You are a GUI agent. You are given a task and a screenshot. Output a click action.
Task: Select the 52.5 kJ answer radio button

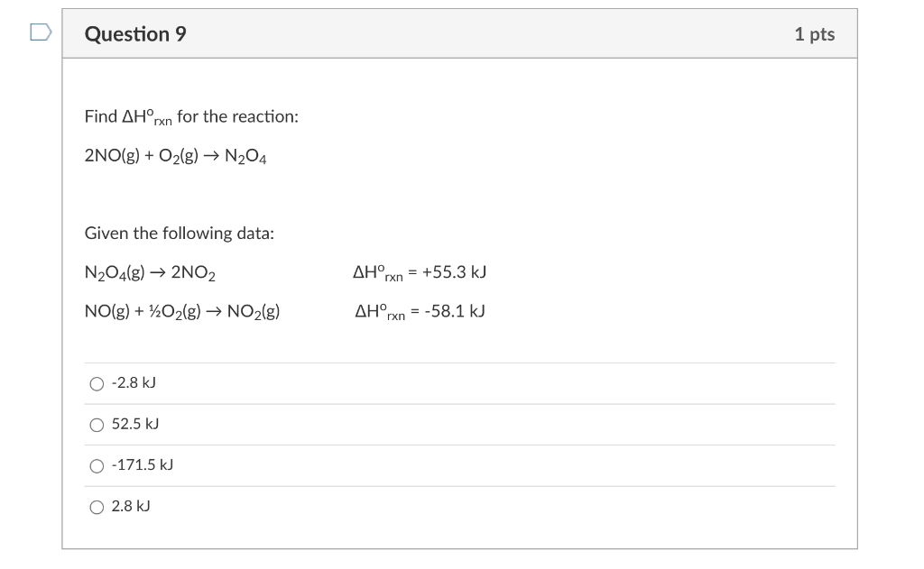[x=97, y=425]
